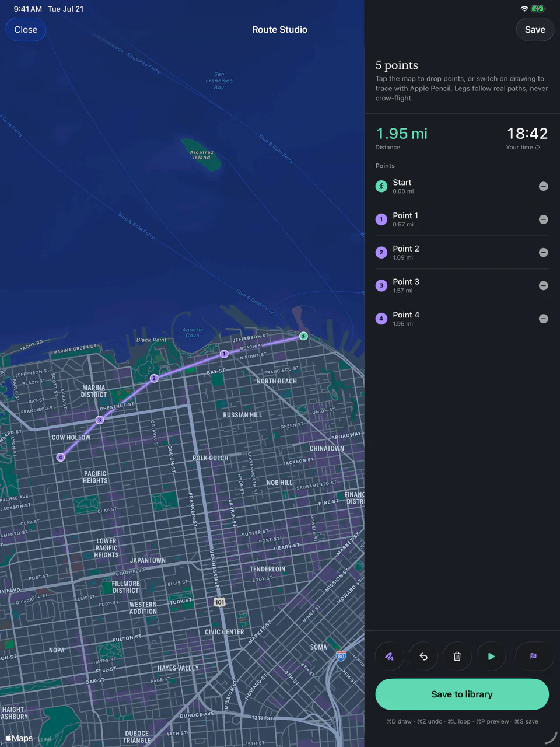Select the Point 4 row label
The image size is (560, 747).
tap(406, 315)
